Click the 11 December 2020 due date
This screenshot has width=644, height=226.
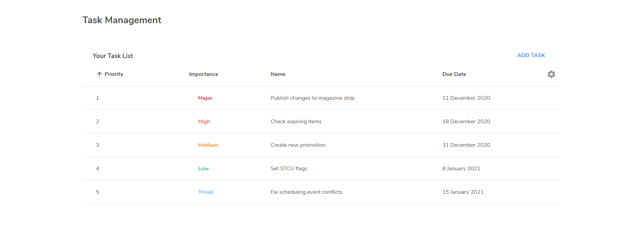[x=466, y=98]
